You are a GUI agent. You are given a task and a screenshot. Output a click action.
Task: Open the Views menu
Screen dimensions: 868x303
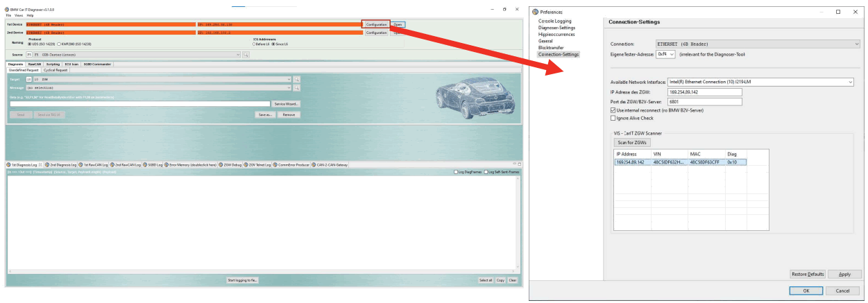coord(19,15)
